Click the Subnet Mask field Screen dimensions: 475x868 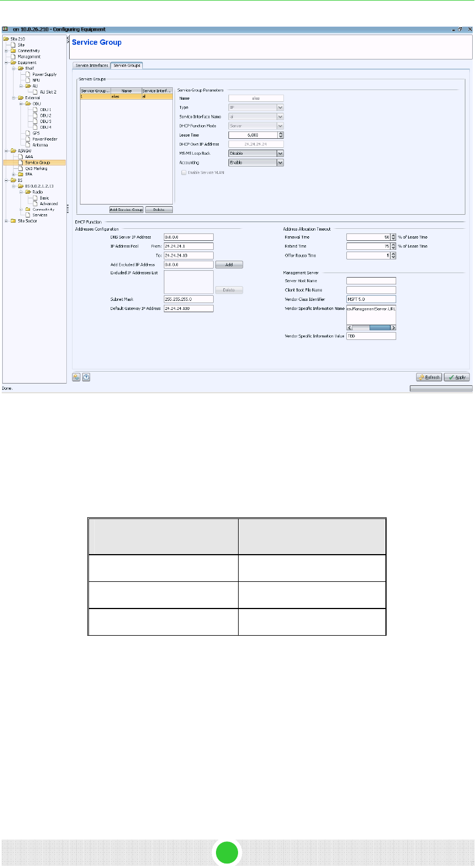(x=188, y=299)
